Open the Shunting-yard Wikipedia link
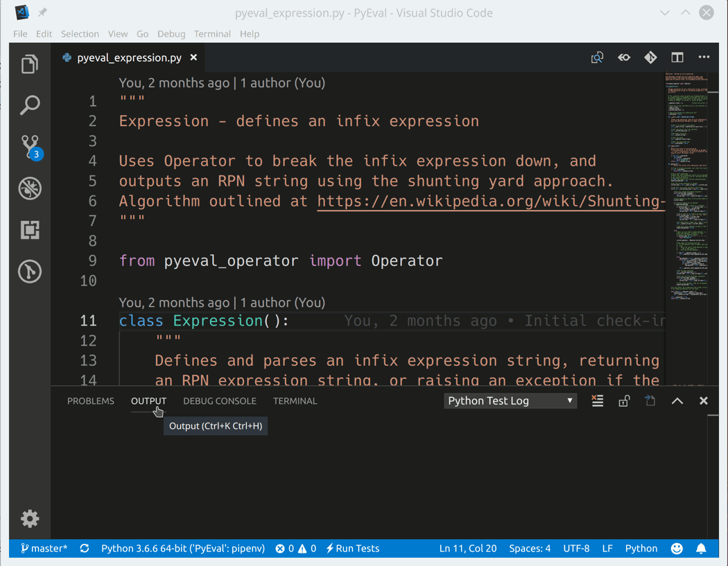 tap(485, 201)
